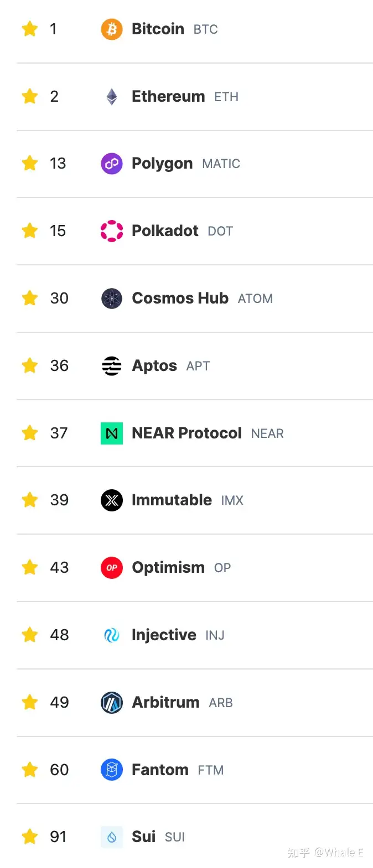Click the Aptos striped logo icon
373x868 pixels.
pos(112,366)
